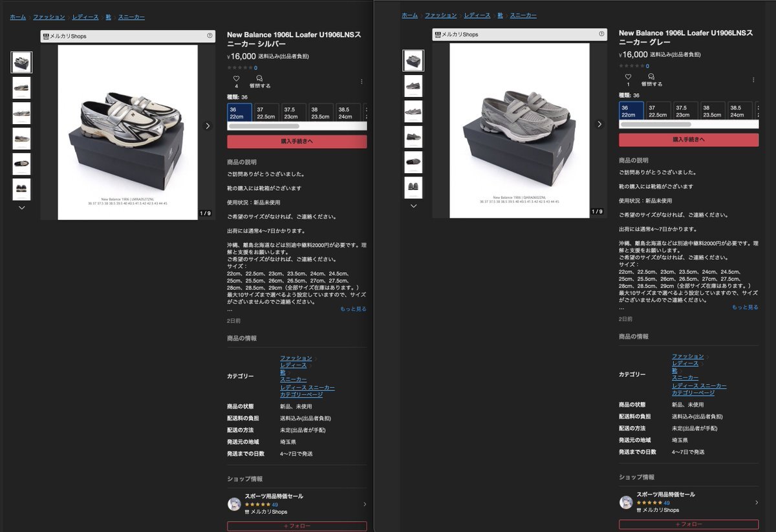Open the comment icon in silver listing
This screenshot has width=776, height=532.
coord(260,78)
